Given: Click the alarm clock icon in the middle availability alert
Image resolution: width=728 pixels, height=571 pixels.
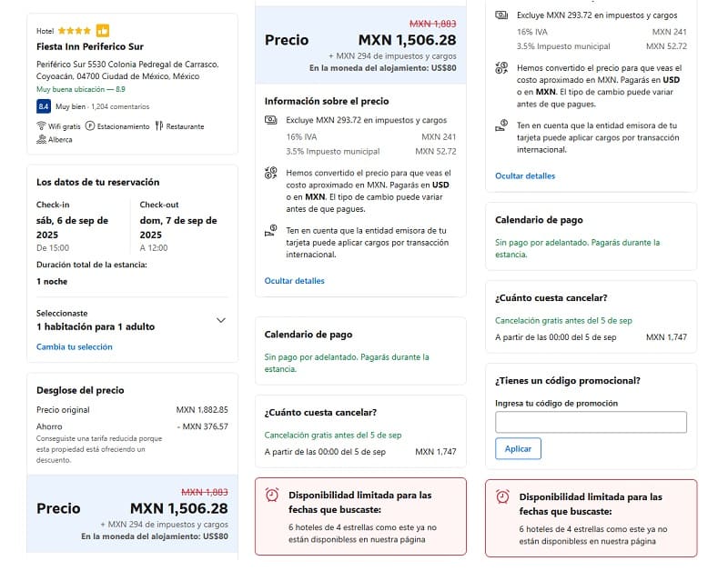Looking at the screenshot, I should [272, 495].
